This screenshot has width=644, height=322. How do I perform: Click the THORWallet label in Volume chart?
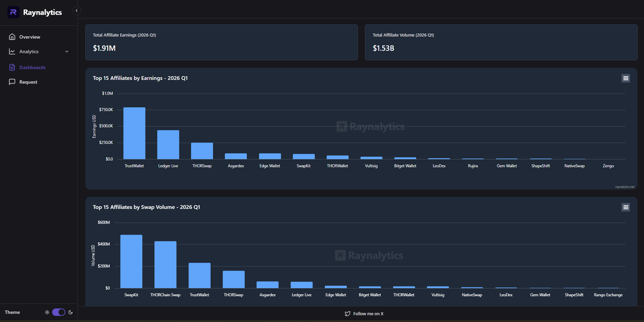pyautogui.click(x=404, y=295)
